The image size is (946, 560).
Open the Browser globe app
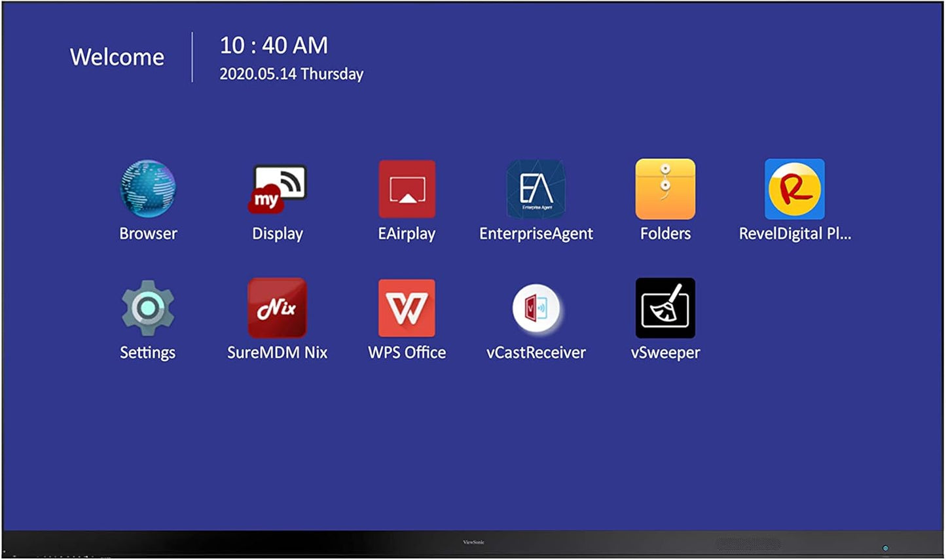pos(148,189)
